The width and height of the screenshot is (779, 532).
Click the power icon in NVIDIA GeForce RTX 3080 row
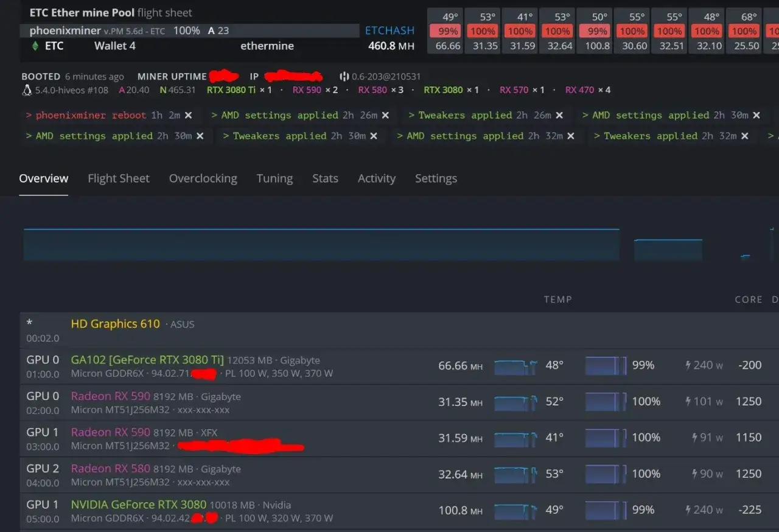[x=688, y=510]
